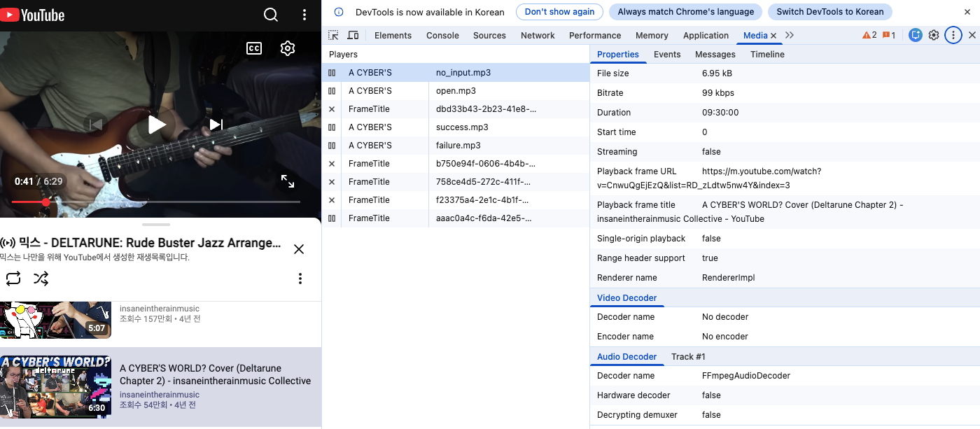Image resolution: width=980 pixels, height=429 pixels.
Task: Open Customize and control DevTools menu
Action: 953,35
